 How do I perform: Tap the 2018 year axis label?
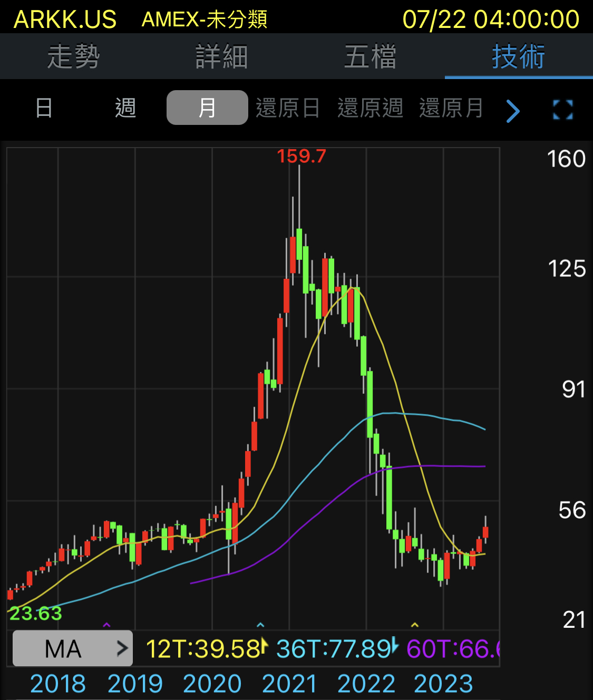(x=58, y=684)
